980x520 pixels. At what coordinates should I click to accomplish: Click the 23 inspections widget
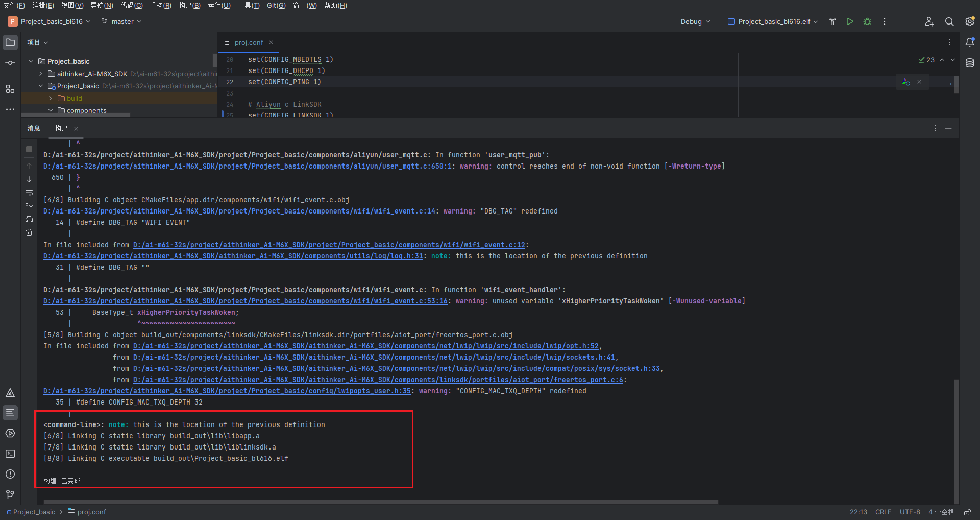[x=926, y=60]
